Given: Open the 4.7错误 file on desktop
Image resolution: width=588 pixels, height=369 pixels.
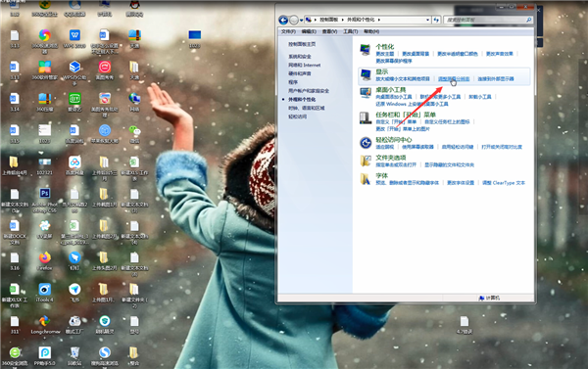Looking at the screenshot, I should [x=465, y=321].
